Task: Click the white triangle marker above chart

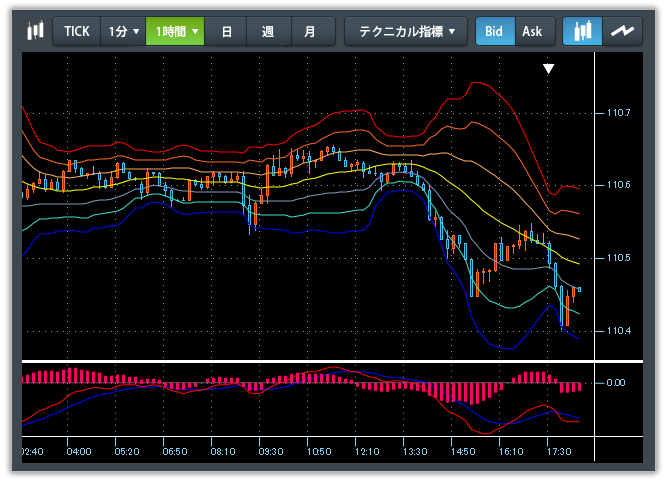Action: click(x=548, y=69)
